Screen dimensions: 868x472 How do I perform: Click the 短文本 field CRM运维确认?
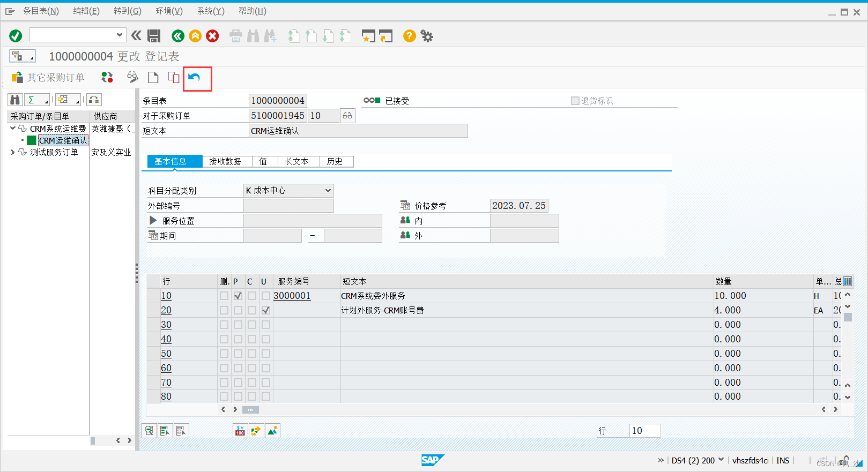358,131
